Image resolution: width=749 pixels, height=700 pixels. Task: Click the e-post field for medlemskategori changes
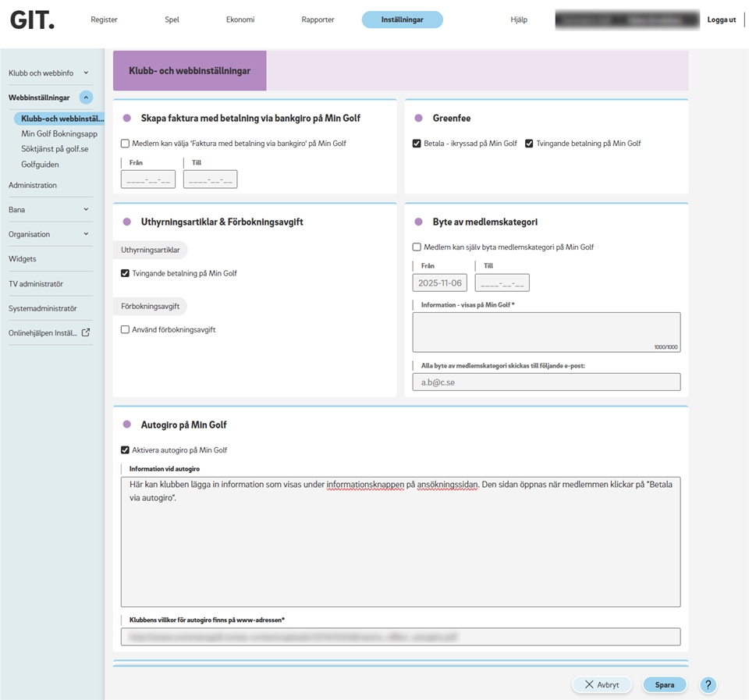(546, 382)
